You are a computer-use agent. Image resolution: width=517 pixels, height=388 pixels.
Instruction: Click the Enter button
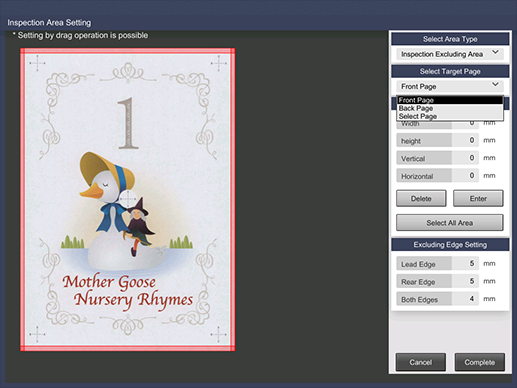(x=478, y=199)
